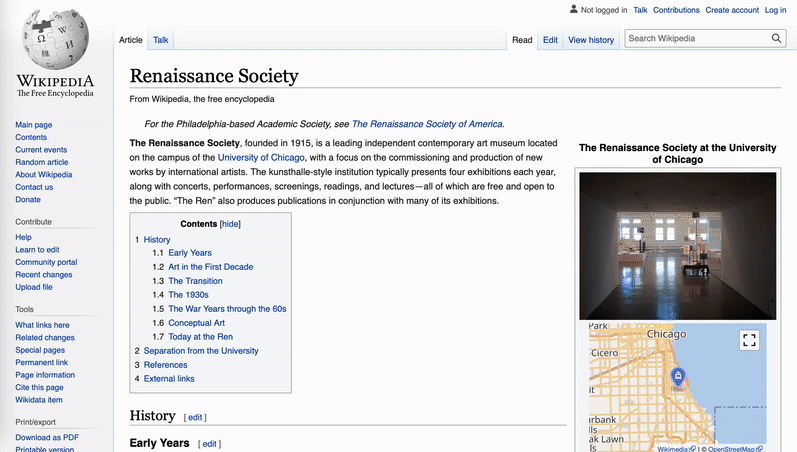
Task: Open What links here
Action: pyautogui.click(x=42, y=325)
